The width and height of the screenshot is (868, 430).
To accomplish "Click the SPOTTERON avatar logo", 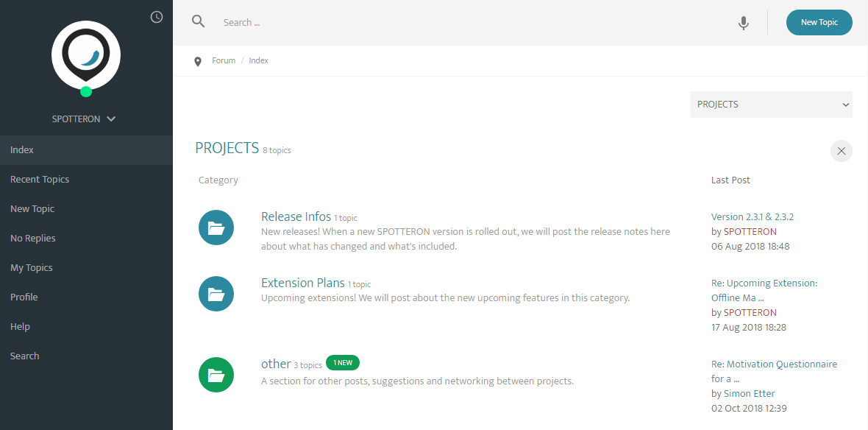I will [x=86, y=55].
